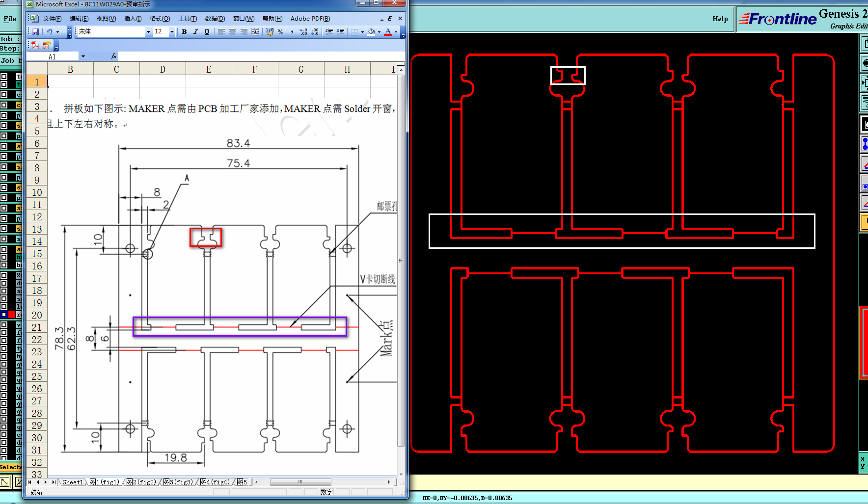The height and width of the screenshot is (504, 868).
Task: Open the 帮助(H) menu
Action: (x=272, y=19)
